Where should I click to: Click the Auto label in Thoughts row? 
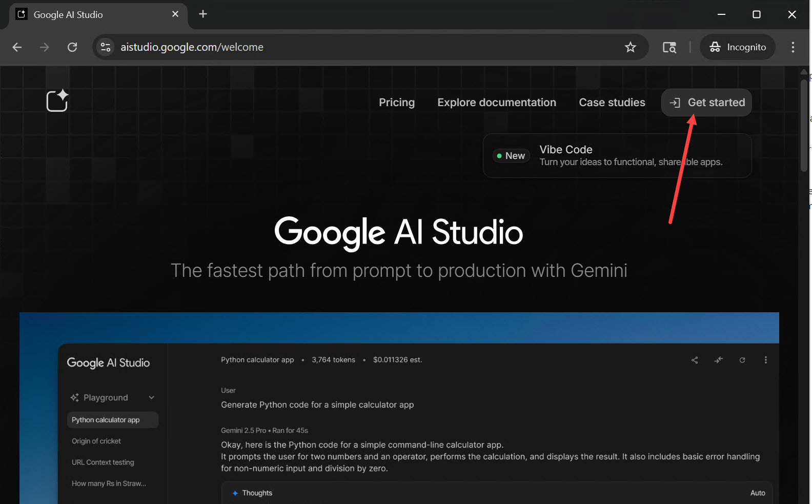(x=758, y=493)
